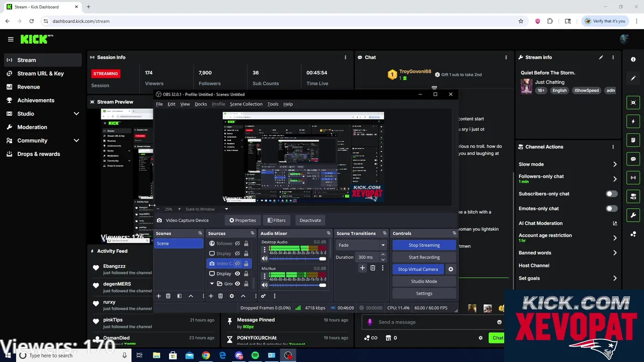
Task: Click the info icon in right sidebar
Action: (x=633, y=59)
